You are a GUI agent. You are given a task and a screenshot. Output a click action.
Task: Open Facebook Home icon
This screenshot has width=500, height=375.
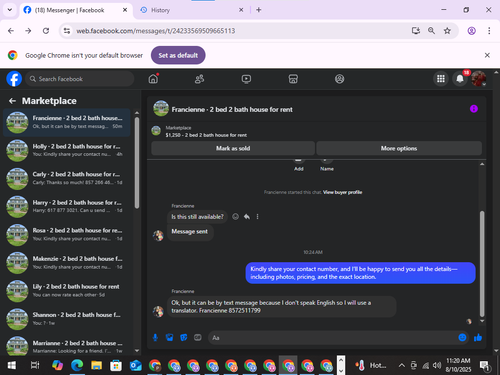point(153,79)
